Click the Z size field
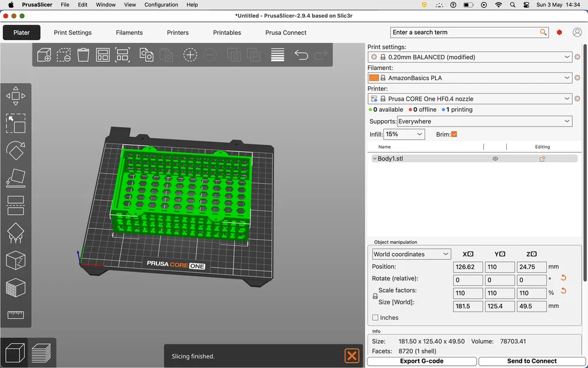Viewport: 588px width, 368px height. 532,306
